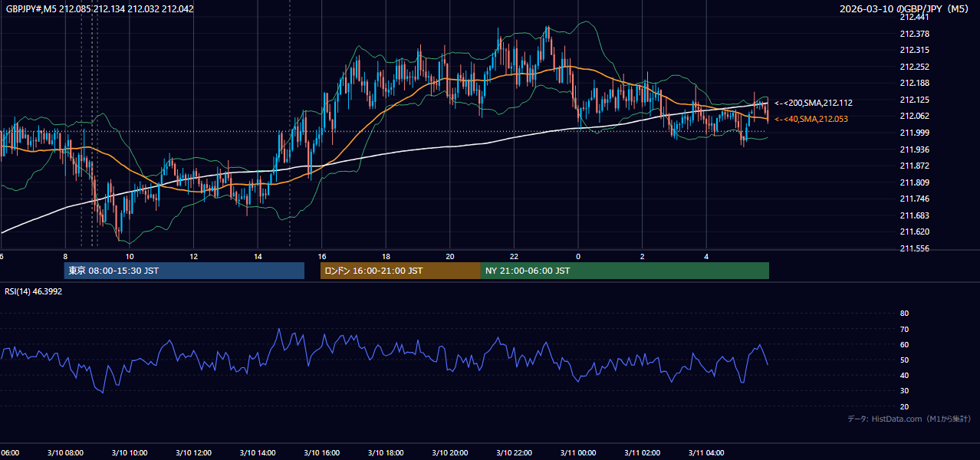Click the RSI(14) 46.3992 indicator label
The height and width of the screenshot is (460, 980).
click(x=34, y=291)
